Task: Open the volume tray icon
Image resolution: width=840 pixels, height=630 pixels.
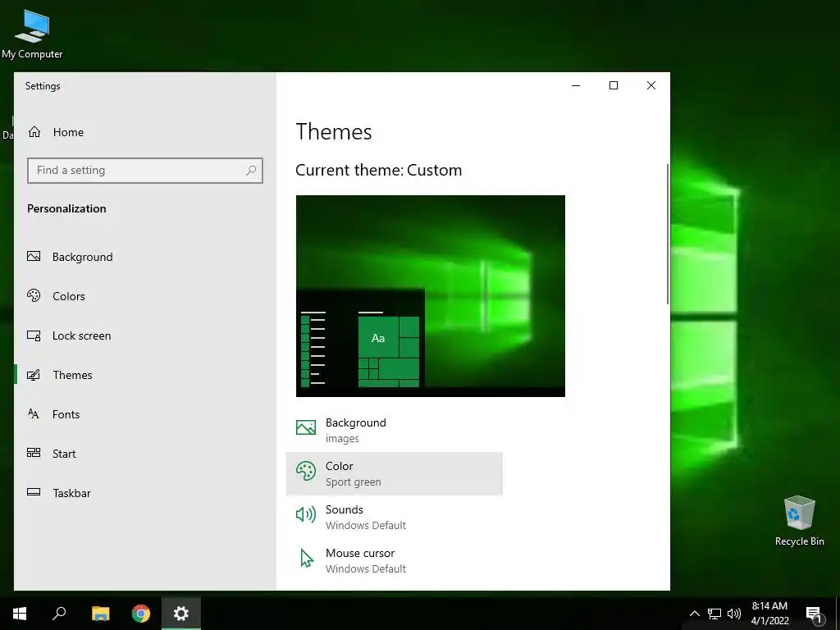Action: [x=734, y=614]
